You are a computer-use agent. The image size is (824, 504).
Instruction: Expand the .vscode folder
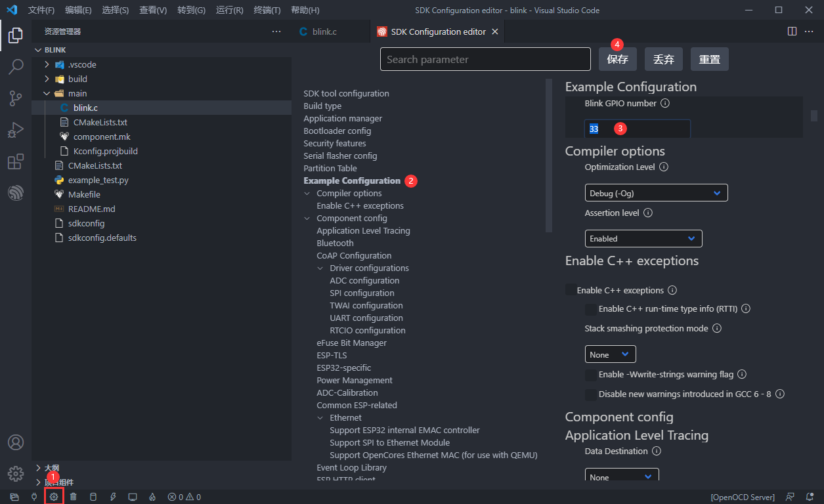[47, 64]
